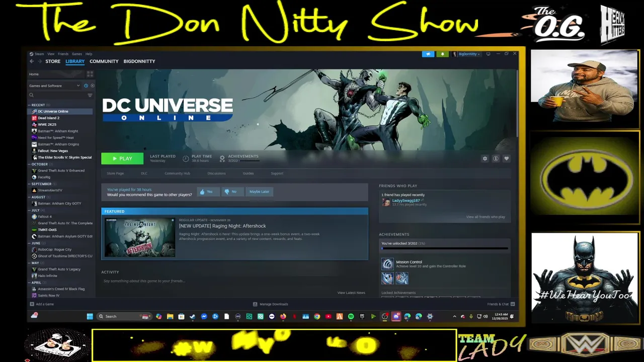Screen dimensions: 644x362
Task: Click the back navigation arrow in Steam
Action: (x=32, y=61)
